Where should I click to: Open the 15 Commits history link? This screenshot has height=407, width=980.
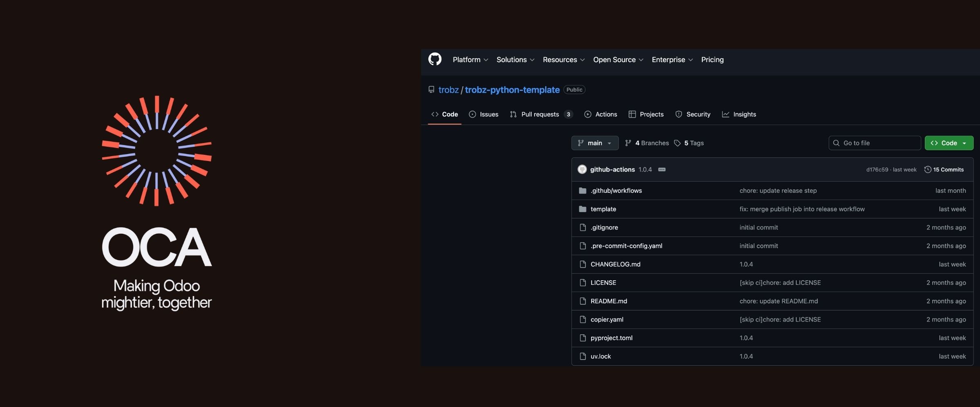coord(944,169)
